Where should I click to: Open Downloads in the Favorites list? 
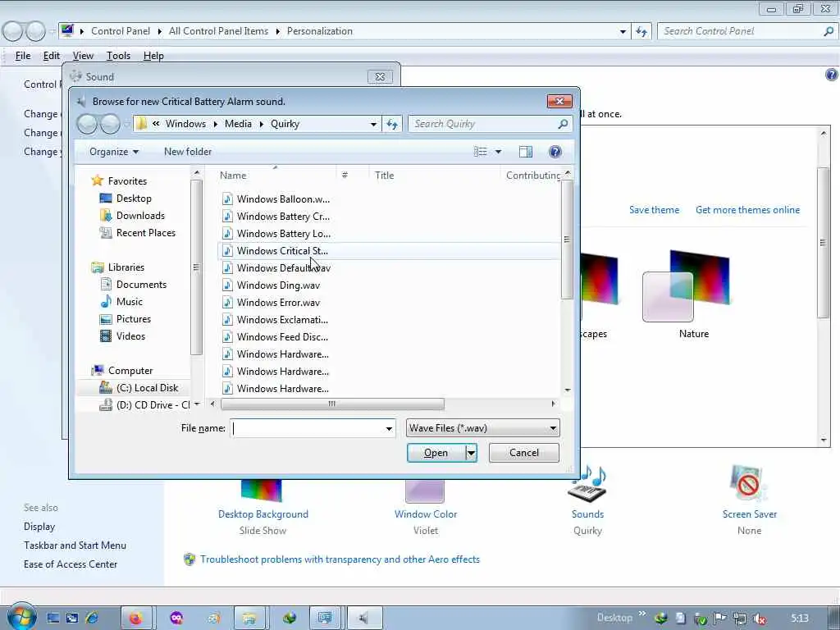[139, 216]
